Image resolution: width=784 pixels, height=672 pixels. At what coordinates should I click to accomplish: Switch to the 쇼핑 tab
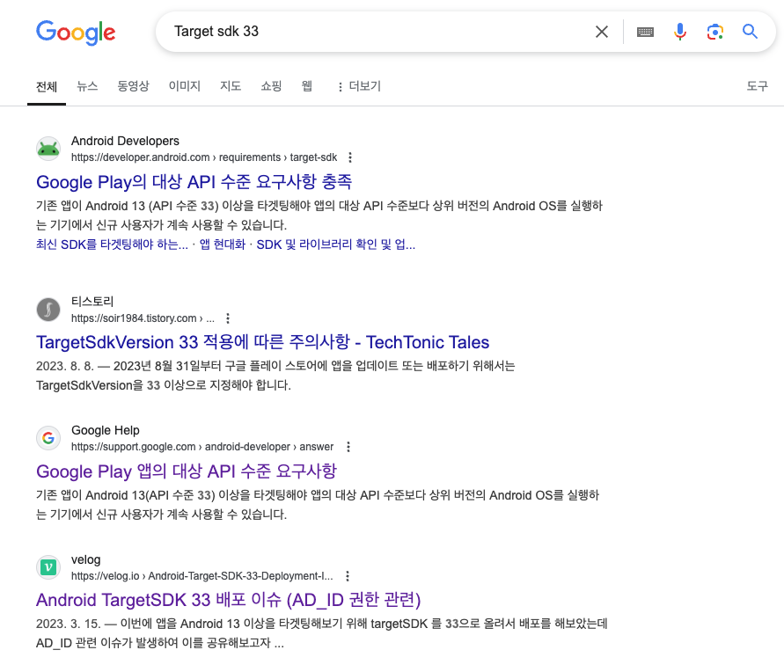(271, 86)
